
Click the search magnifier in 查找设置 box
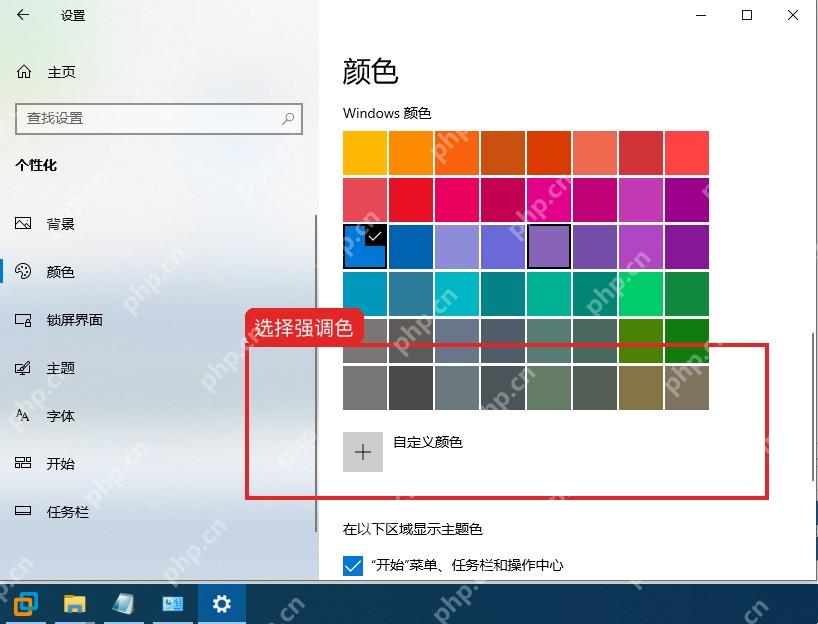click(288, 118)
